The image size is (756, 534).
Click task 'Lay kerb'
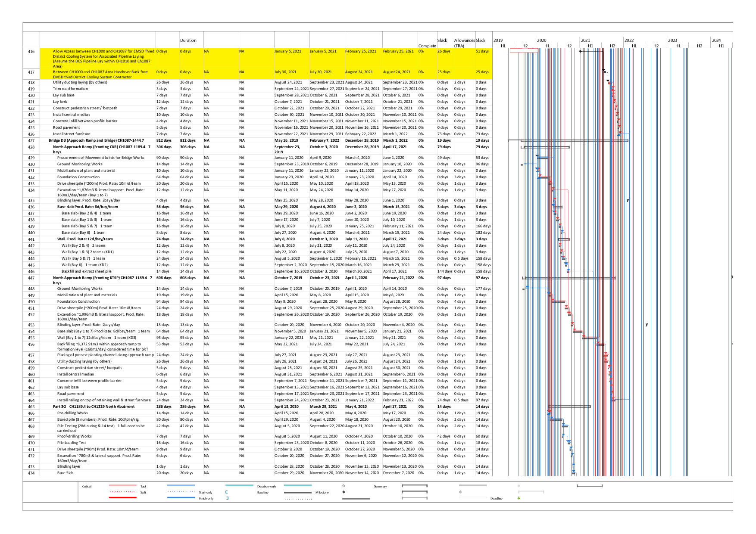(x=60, y=102)
